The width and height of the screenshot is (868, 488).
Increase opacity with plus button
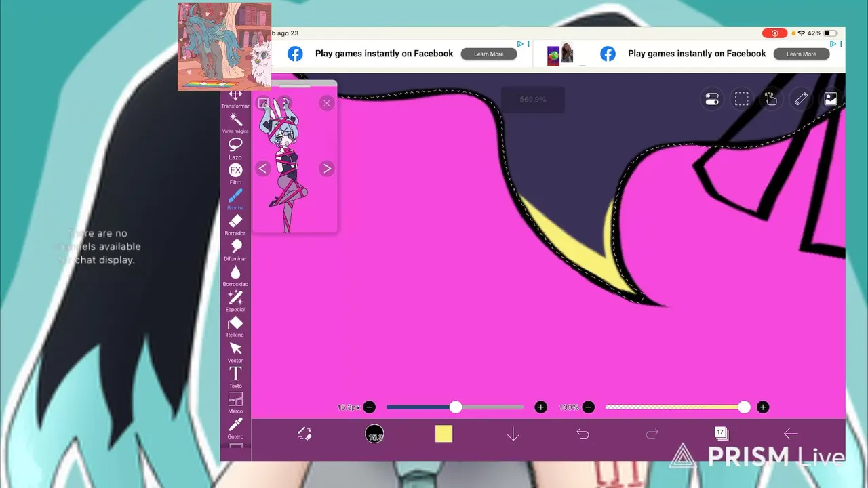point(763,407)
